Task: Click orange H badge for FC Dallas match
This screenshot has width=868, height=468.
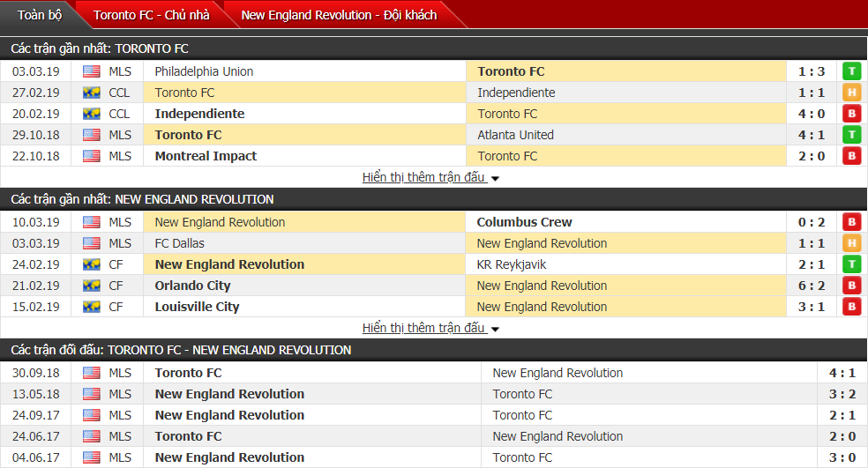Action: (852, 243)
